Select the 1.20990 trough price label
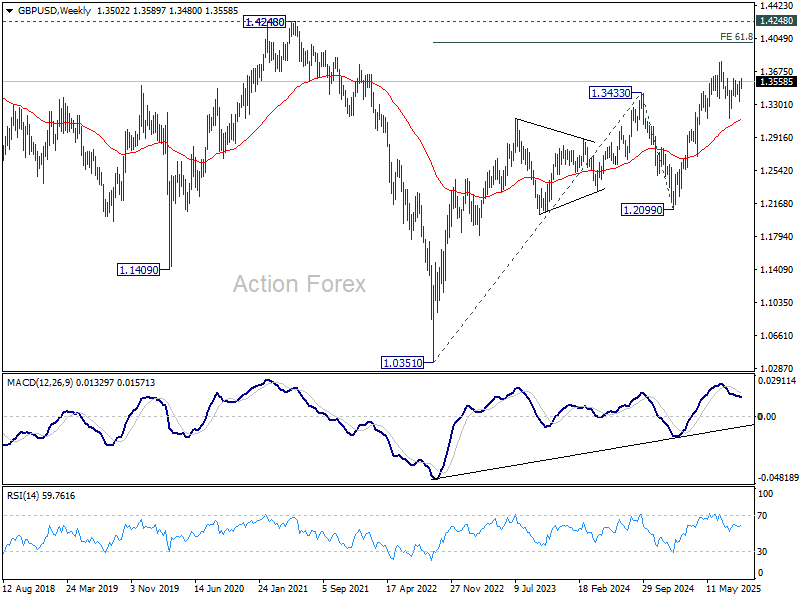Image resolution: width=800 pixels, height=600 pixels. 642,210
